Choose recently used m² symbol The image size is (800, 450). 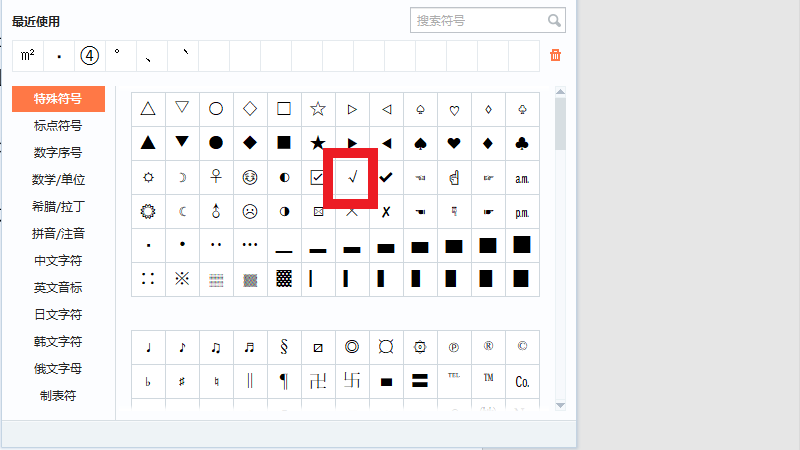(x=28, y=55)
